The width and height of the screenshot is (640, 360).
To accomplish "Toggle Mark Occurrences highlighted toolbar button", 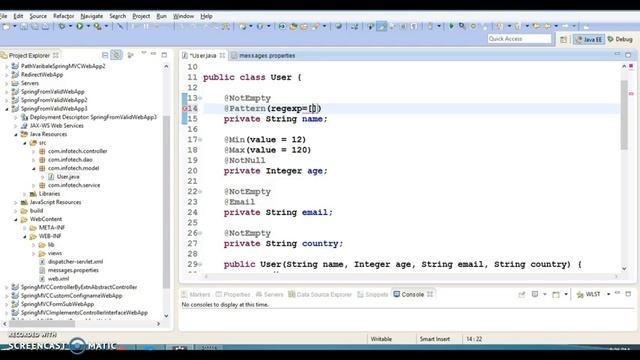I will tap(382, 27).
